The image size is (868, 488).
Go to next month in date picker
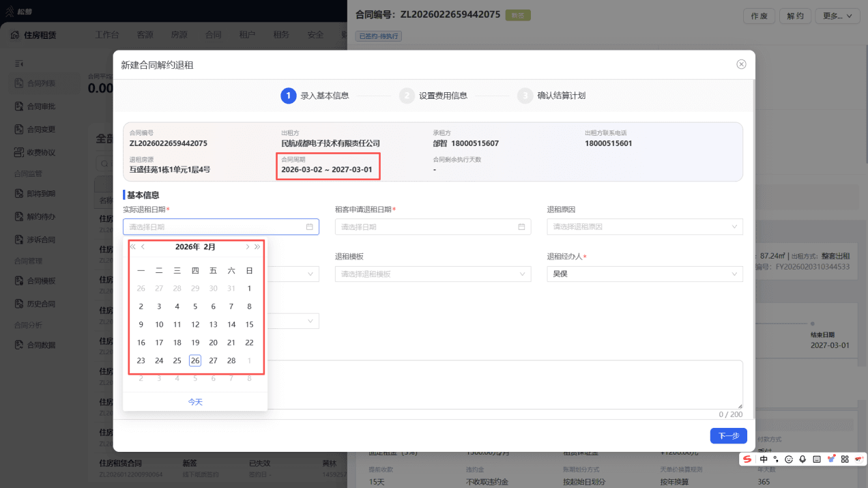coord(247,247)
